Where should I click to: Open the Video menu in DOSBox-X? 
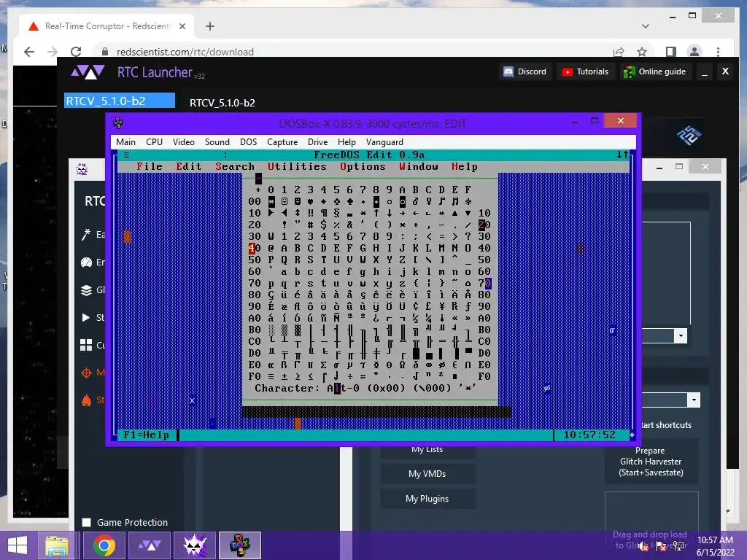point(183,142)
